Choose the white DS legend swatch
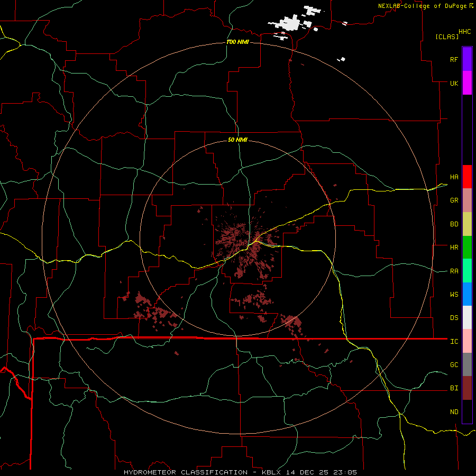The image size is (476, 476). [x=467, y=317]
